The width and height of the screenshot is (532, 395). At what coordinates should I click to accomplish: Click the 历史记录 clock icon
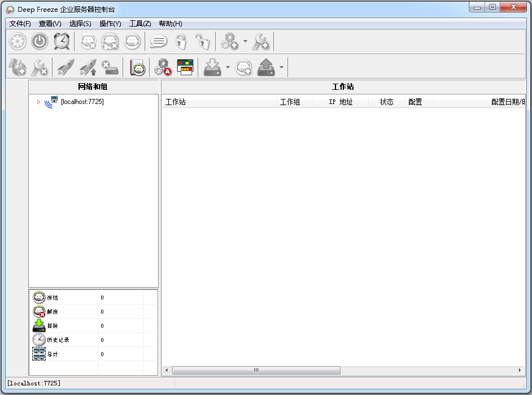pos(39,340)
